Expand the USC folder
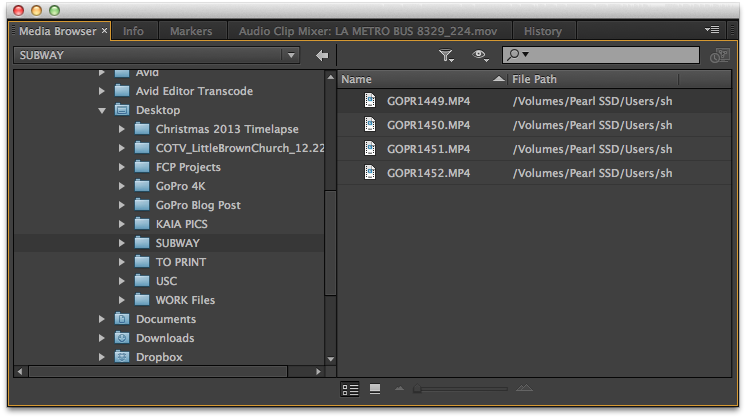Image resolution: width=746 pixels, height=418 pixels. click(121, 281)
